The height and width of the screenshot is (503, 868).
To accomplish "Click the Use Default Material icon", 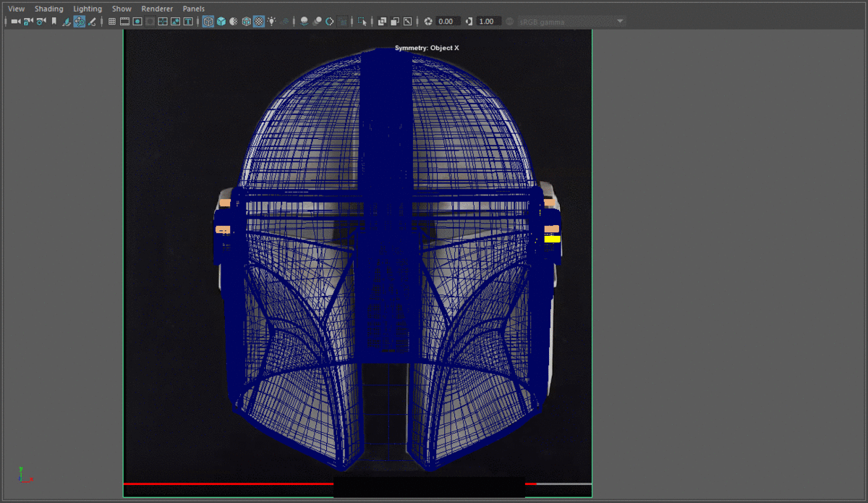I will pyautogui.click(x=233, y=22).
